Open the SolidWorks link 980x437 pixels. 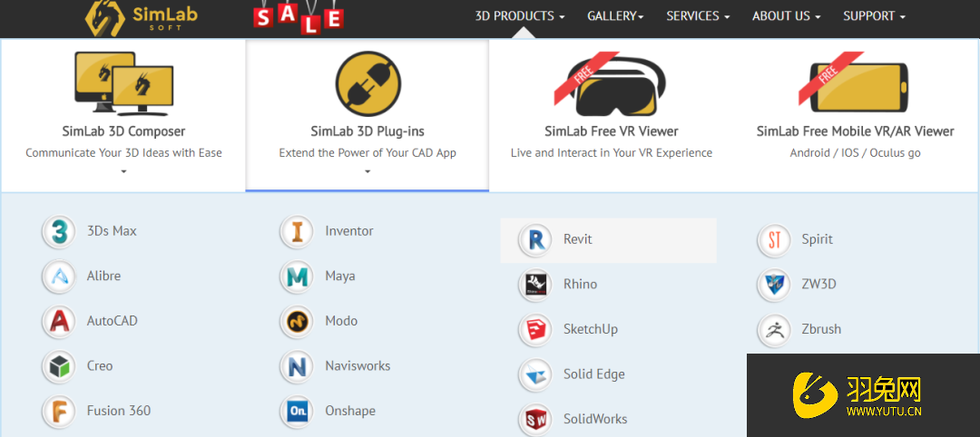(x=595, y=419)
